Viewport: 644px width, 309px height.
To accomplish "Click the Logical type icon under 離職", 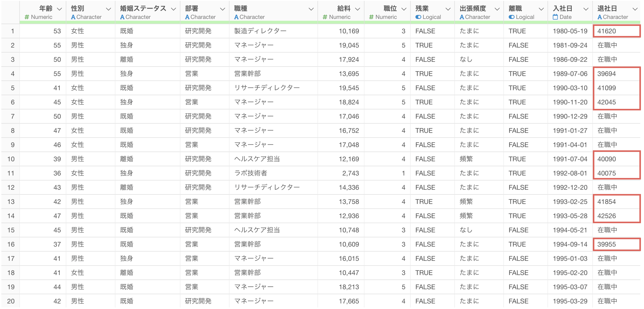I will 512,17.
